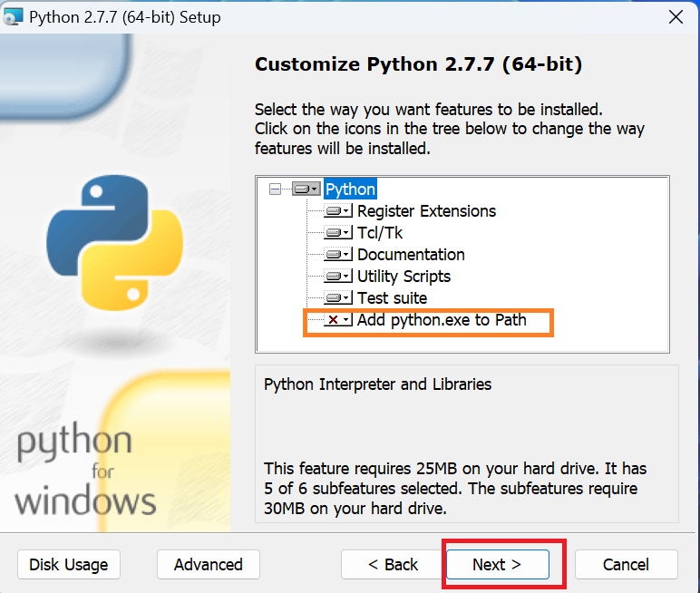Open the Python root feature drive icon dropdown
The image size is (700, 593).
[306, 190]
